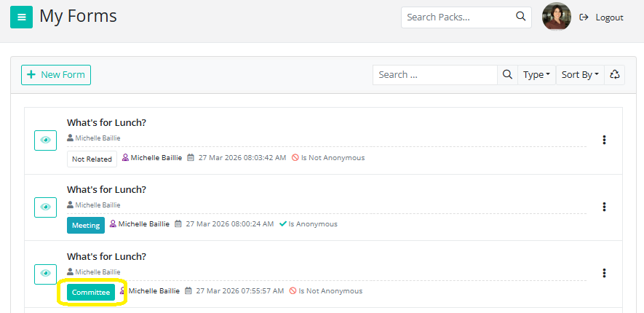Click the highlighted Committee tag
This screenshot has height=313, width=644.
click(x=91, y=292)
